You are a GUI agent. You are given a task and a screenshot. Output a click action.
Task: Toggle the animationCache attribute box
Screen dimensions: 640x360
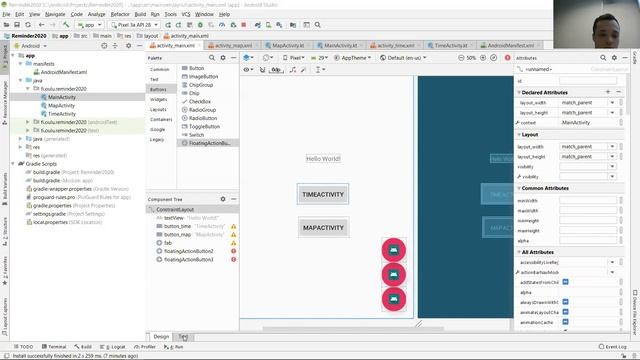pyautogui.click(x=565, y=322)
